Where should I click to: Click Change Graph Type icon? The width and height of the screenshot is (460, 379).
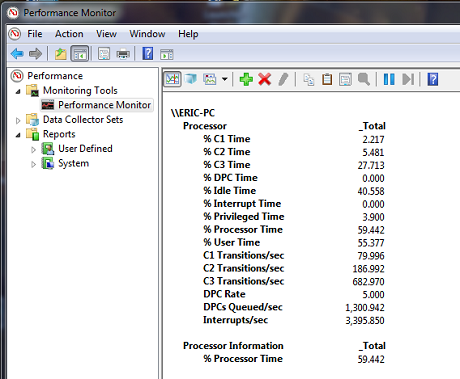pyautogui.click(x=210, y=79)
